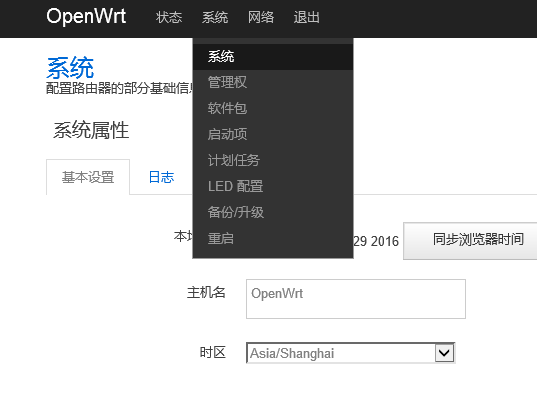Screen dimensions: 537x394
Task: Click the 系统 page heading
Action: pyautogui.click(x=70, y=68)
